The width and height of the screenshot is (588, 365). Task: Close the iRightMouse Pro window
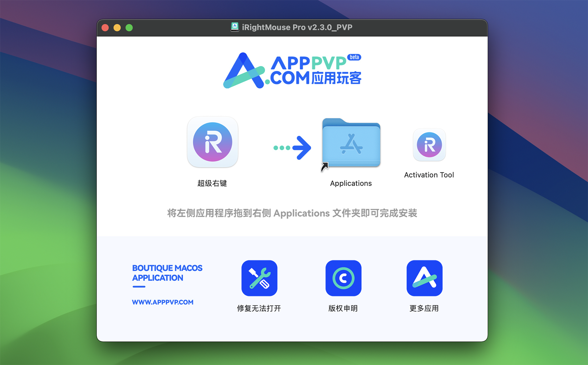tap(105, 28)
